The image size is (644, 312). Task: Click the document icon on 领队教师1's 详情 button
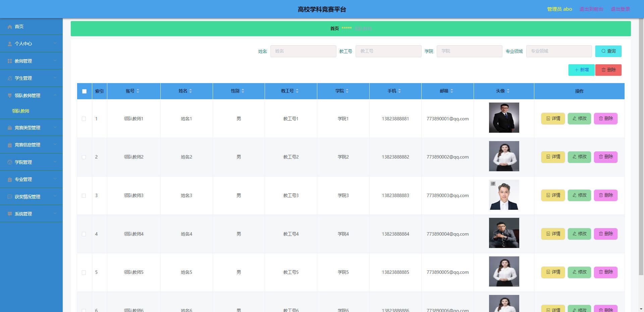[548, 118]
